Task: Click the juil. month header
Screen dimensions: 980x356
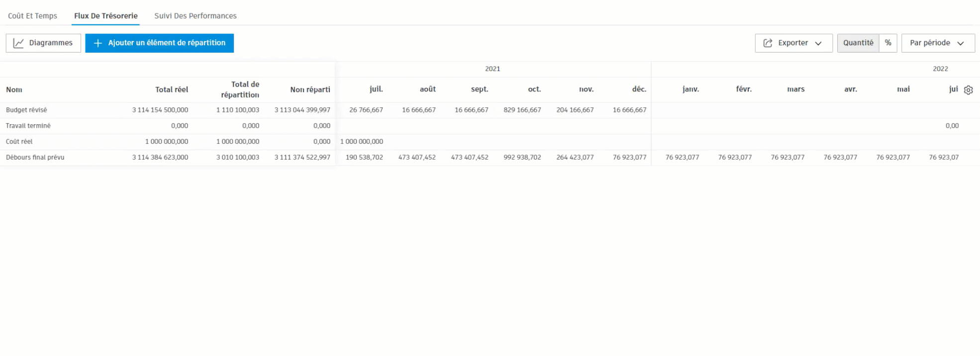Action: tap(376, 89)
